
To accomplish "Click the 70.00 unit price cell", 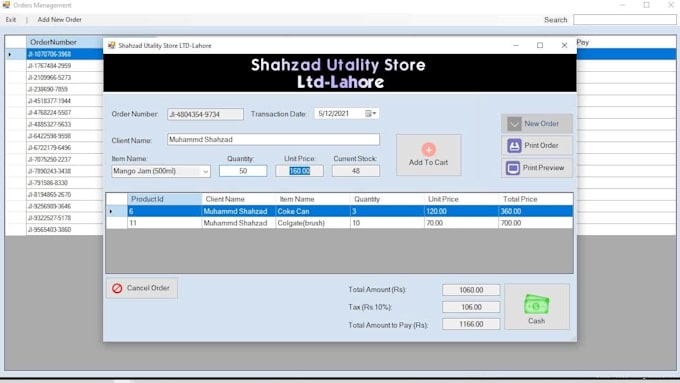I will pos(461,223).
